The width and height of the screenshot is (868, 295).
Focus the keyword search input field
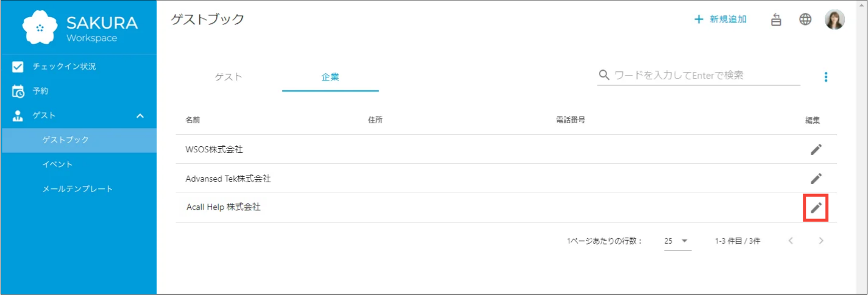706,76
